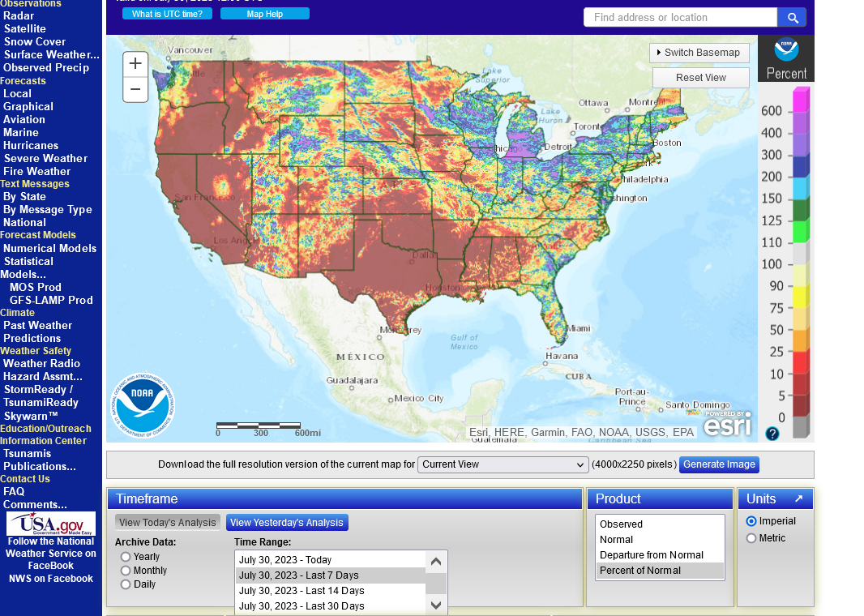Open the Education/Outreach link
This screenshot has height=616, width=864.
point(45,429)
